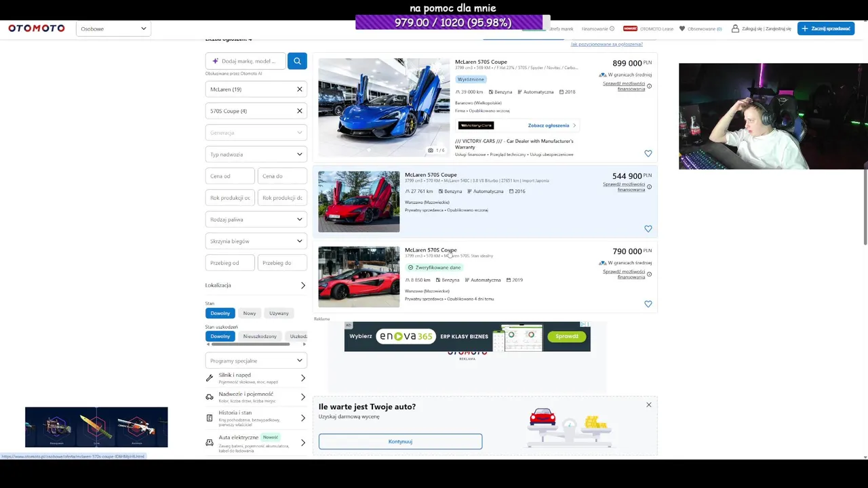The height and width of the screenshot is (488, 868).
Task: Click info icon beside 899 000 financing link
Action: click(x=649, y=86)
